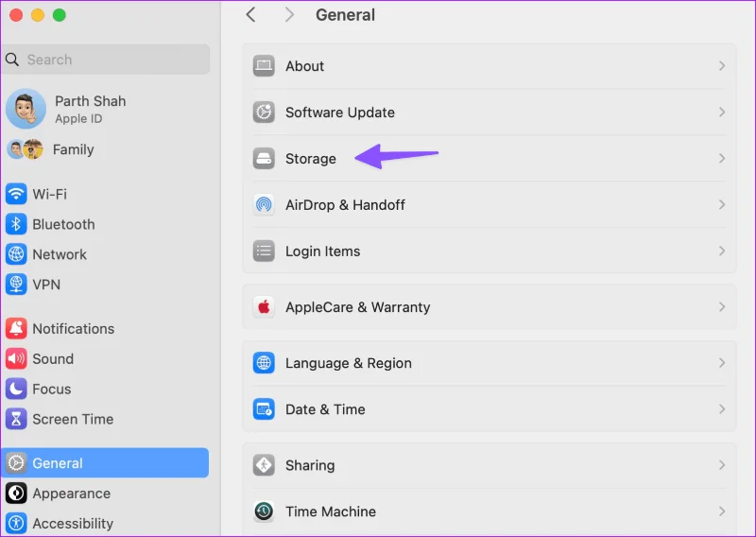Click the green zoom window button
The height and width of the screenshot is (537, 756).
click(60, 15)
